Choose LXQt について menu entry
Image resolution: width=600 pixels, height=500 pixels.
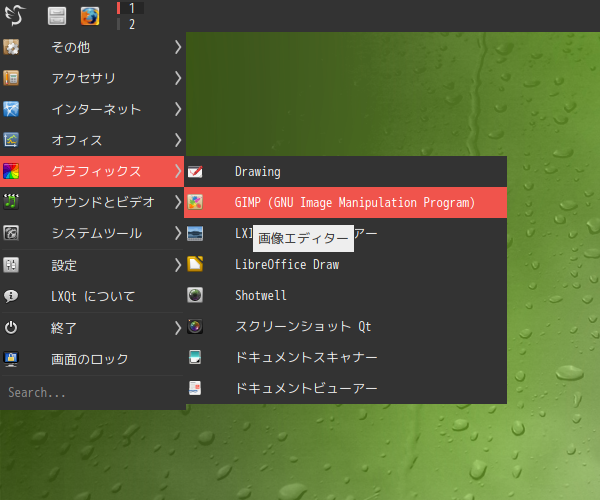(92, 296)
